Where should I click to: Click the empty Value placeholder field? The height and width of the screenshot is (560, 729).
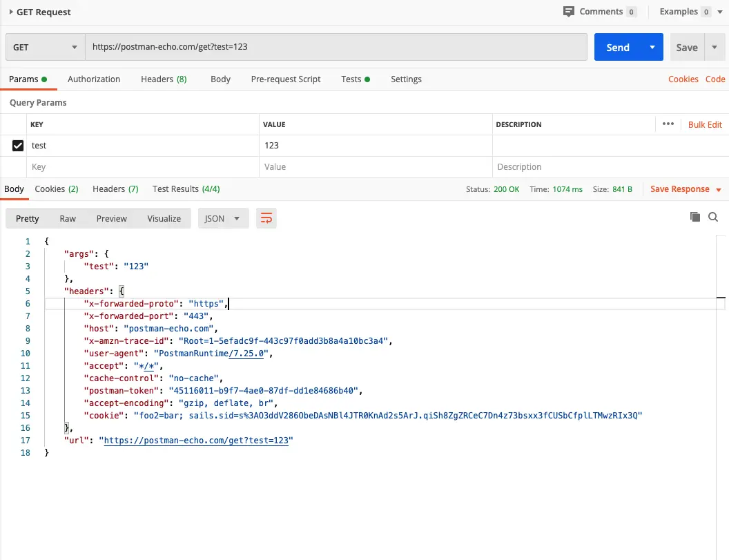click(376, 167)
